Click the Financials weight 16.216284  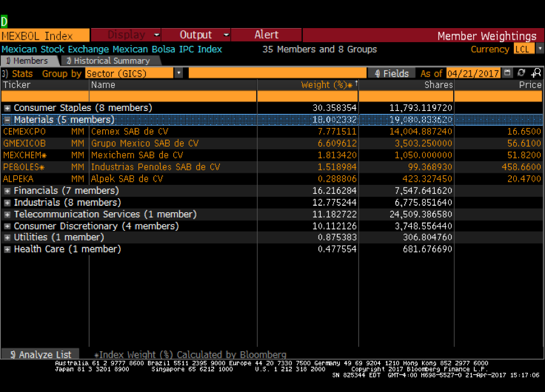pyautogui.click(x=335, y=191)
